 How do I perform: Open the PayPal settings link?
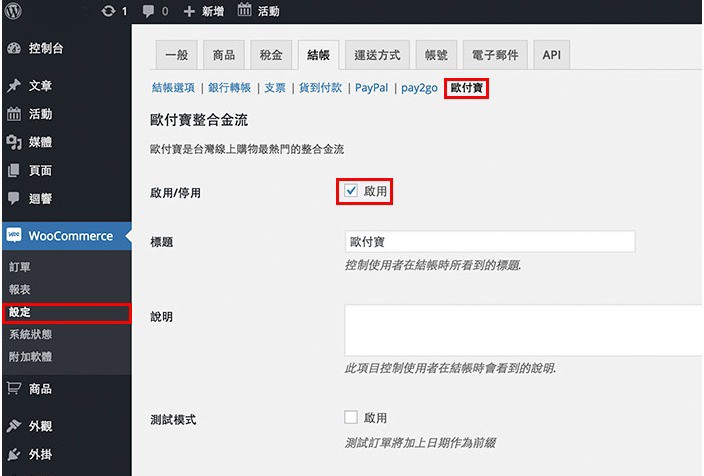coord(371,88)
